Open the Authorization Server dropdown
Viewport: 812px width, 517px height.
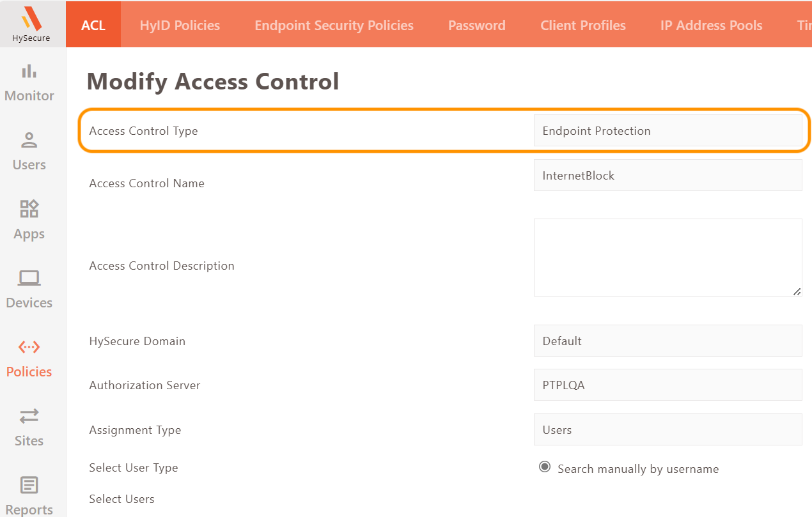[668, 385]
